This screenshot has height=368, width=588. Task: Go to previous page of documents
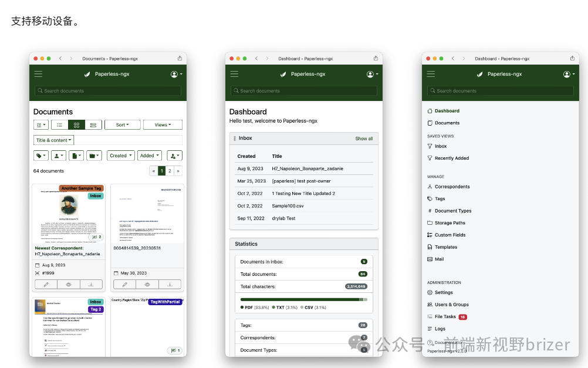pyautogui.click(x=153, y=171)
